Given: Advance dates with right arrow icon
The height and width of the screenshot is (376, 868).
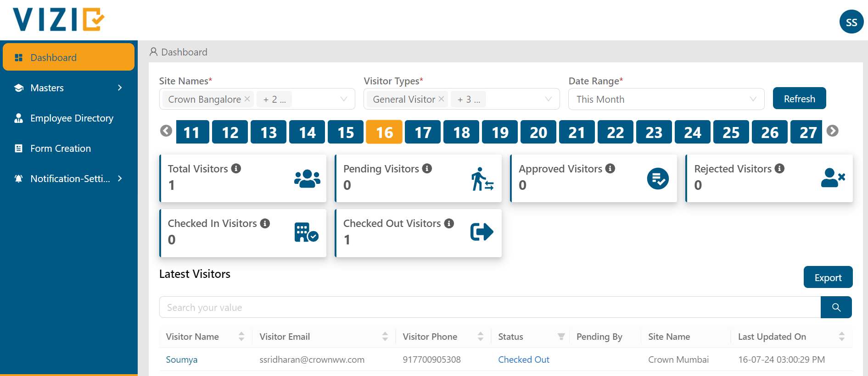Looking at the screenshot, I should point(832,131).
